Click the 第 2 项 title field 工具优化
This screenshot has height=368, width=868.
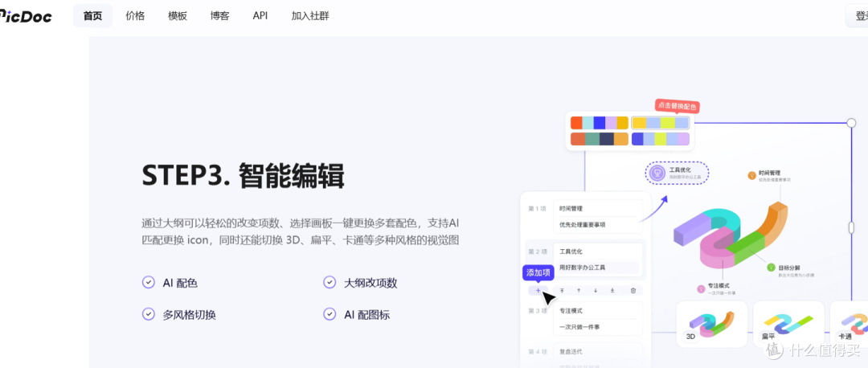tap(598, 251)
